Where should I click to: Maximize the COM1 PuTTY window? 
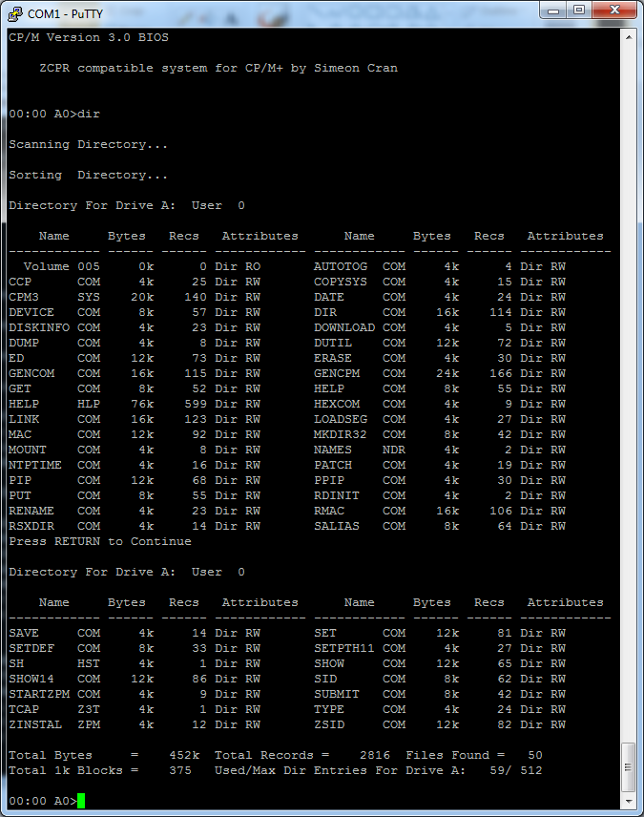[579, 10]
